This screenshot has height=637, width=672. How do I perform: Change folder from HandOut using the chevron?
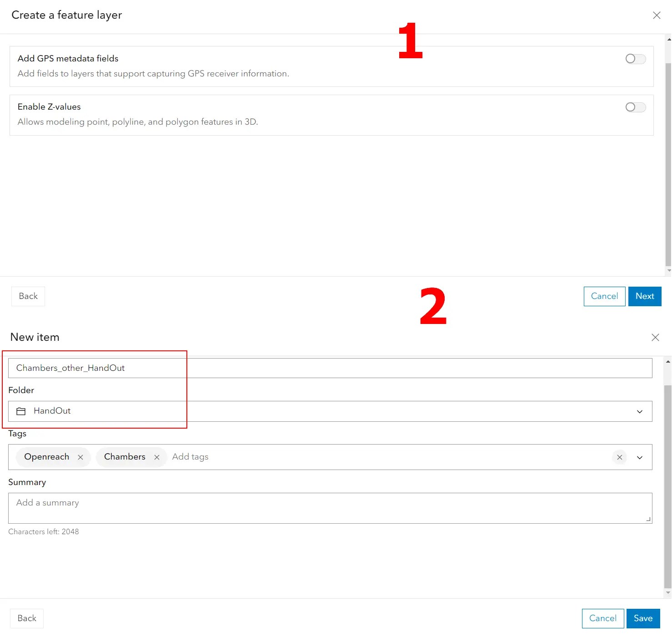[x=639, y=411]
